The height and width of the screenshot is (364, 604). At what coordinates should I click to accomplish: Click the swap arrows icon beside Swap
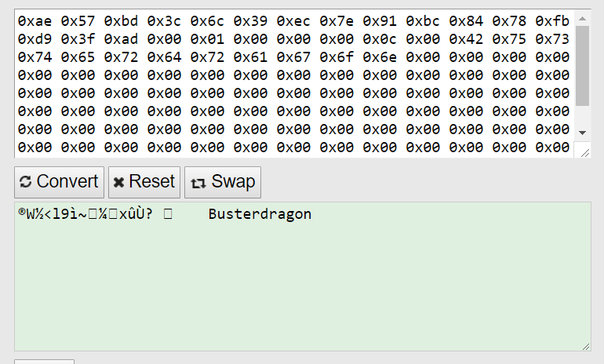pyautogui.click(x=198, y=184)
